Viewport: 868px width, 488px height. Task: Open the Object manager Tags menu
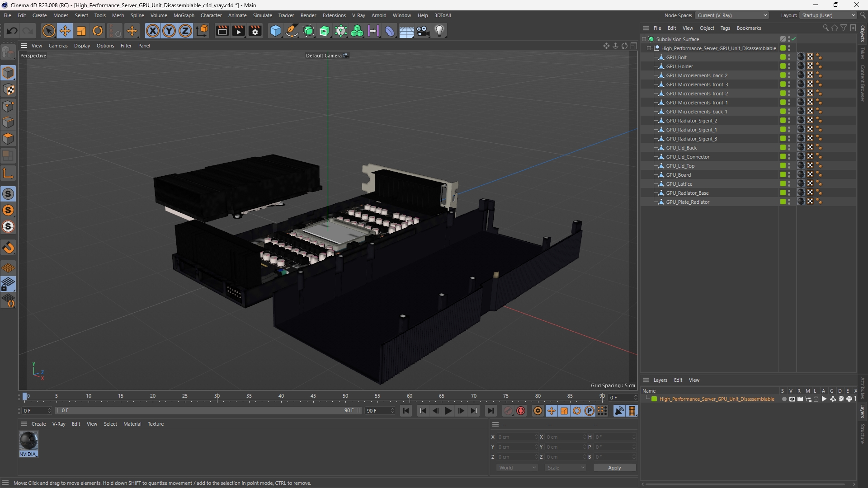[725, 28]
